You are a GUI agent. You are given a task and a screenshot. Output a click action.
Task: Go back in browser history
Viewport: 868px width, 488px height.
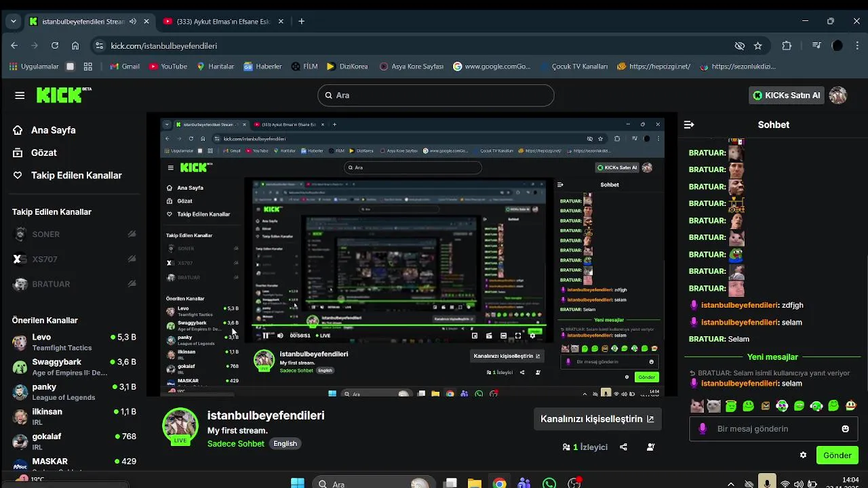tap(14, 46)
